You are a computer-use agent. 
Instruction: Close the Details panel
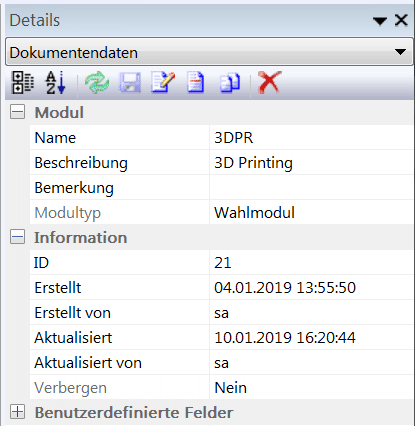(x=401, y=20)
